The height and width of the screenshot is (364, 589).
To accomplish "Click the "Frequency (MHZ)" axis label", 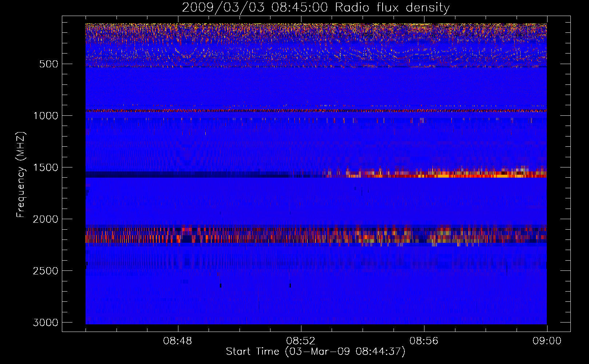I will pyautogui.click(x=21, y=175).
